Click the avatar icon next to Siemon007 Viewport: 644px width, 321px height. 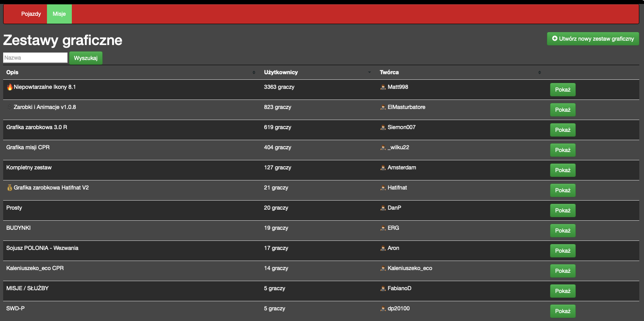[x=383, y=127]
